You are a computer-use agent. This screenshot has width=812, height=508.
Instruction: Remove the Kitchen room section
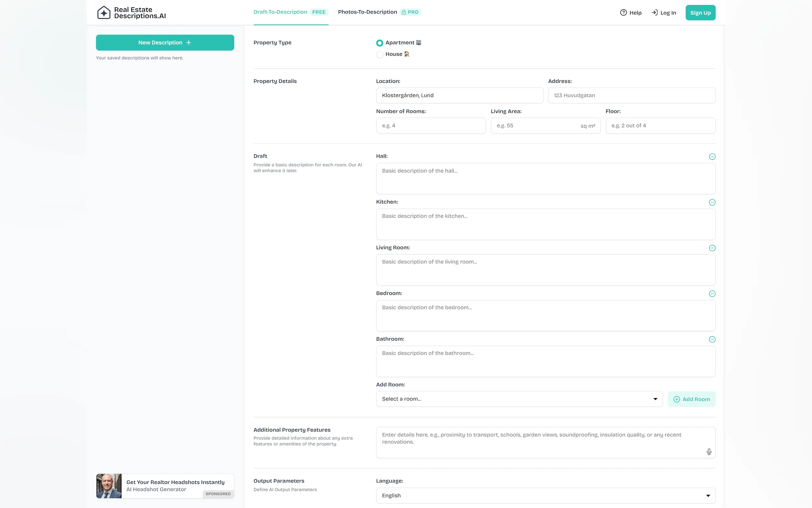(712, 202)
